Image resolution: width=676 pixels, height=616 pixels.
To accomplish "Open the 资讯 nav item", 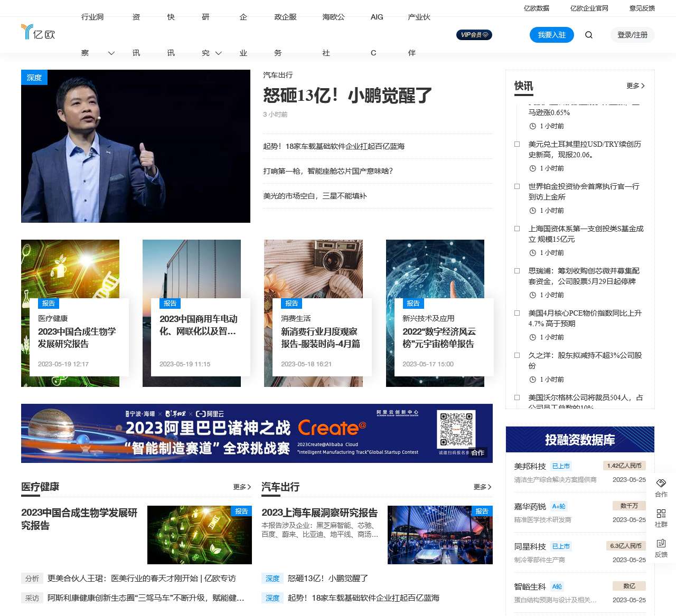I will click(x=136, y=35).
